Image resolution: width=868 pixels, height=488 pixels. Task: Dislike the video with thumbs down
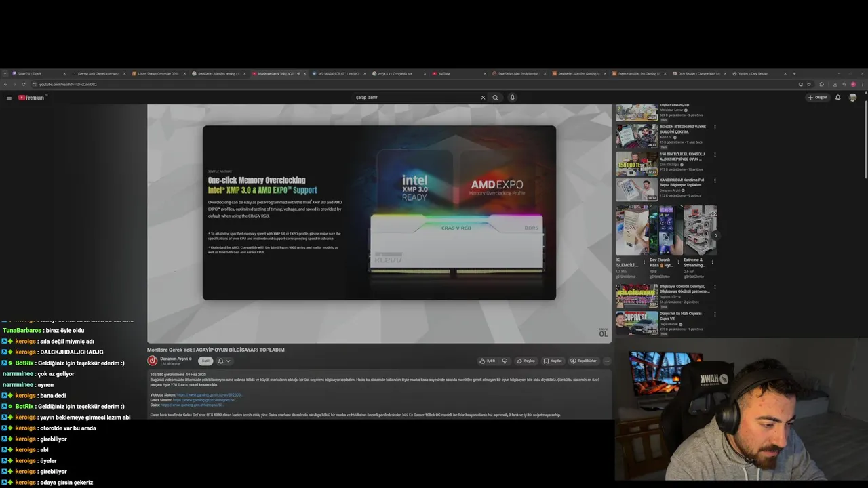[505, 361]
